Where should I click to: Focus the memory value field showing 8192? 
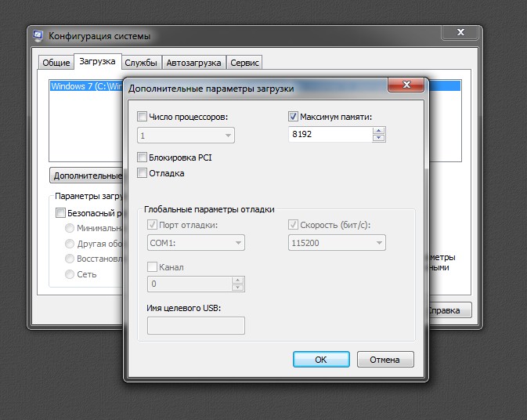coord(330,135)
